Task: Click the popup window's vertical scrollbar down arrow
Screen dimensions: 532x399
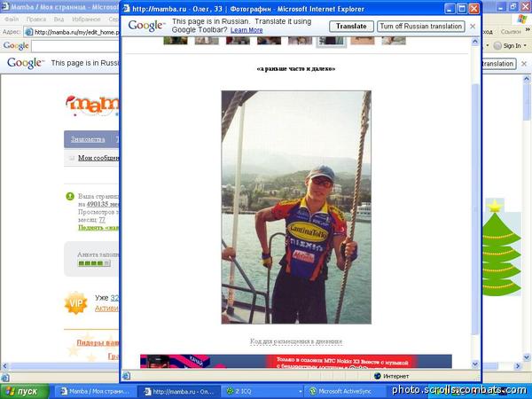Action: click(x=475, y=364)
